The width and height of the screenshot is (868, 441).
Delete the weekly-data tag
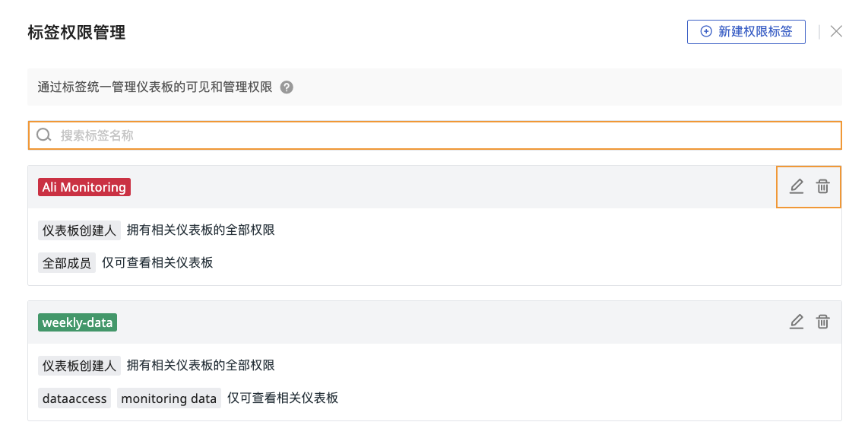pos(822,322)
